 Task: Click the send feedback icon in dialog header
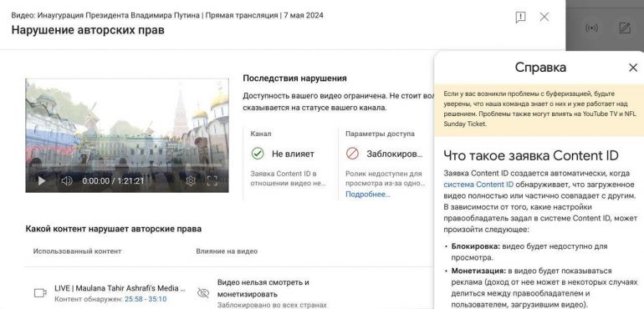click(520, 18)
